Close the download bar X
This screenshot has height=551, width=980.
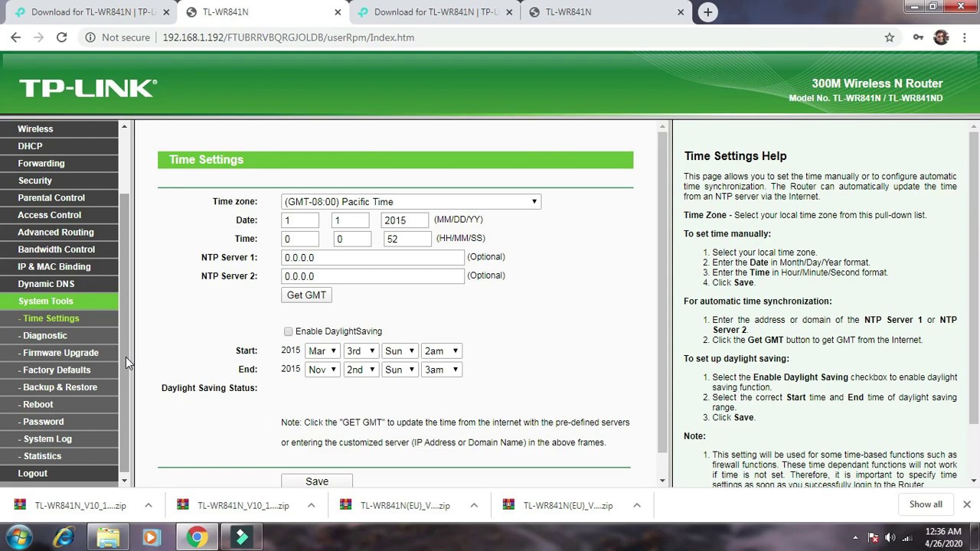click(x=966, y=504)
